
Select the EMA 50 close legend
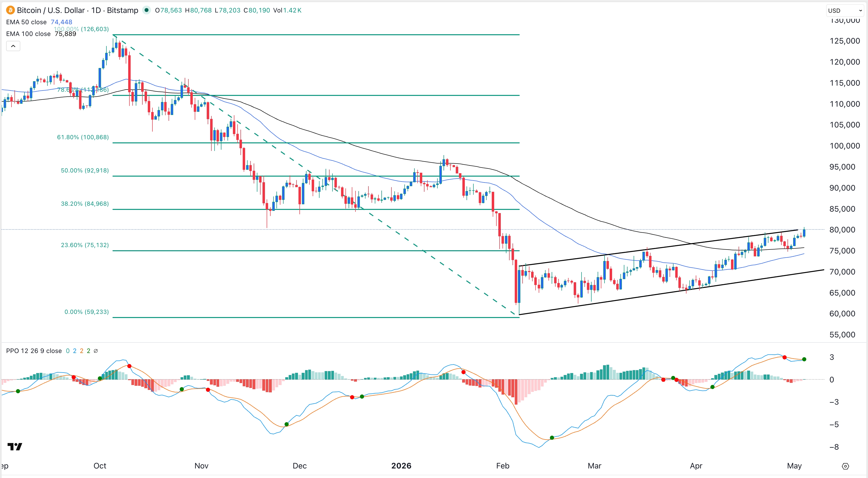pyautogui.click(x=26, y=22)
